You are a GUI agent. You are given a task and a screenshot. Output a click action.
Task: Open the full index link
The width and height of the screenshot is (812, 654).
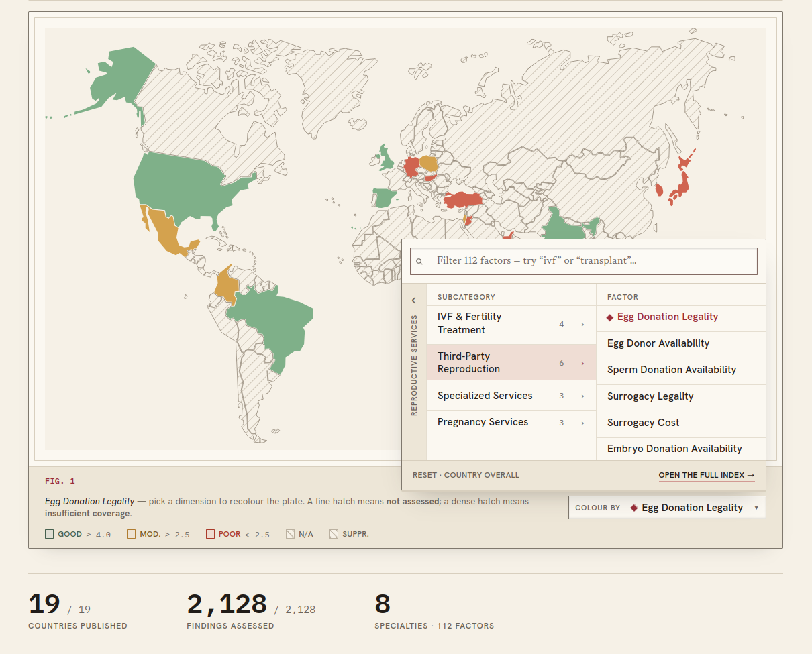[707, 475]
